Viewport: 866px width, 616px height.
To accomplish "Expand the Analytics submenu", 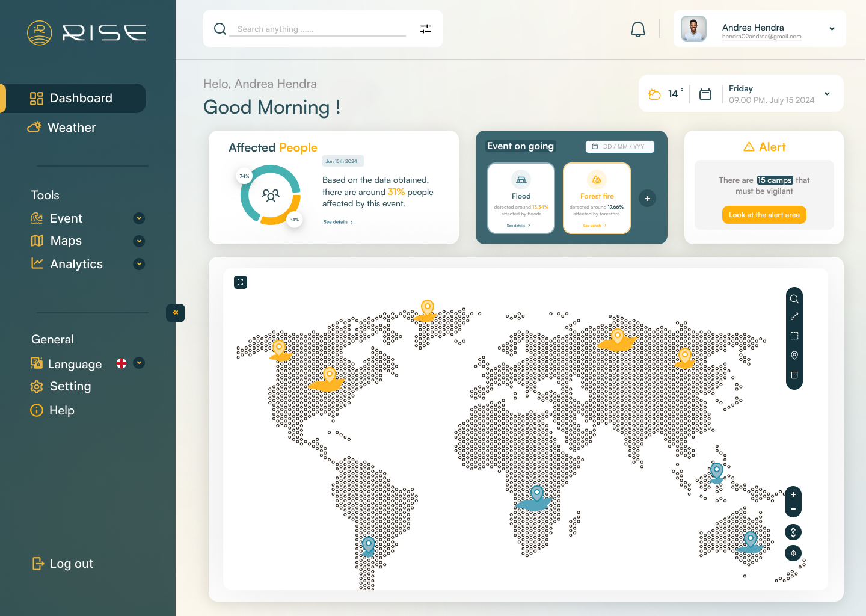I will tap(139, 264).
